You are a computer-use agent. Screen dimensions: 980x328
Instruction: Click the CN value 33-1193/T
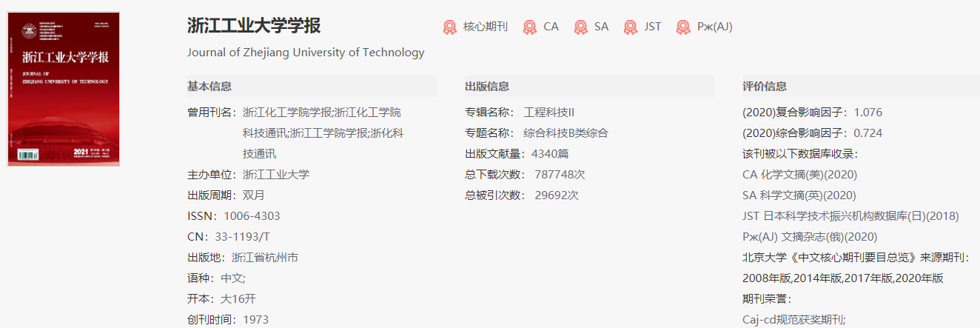click(x=243, y=237)
